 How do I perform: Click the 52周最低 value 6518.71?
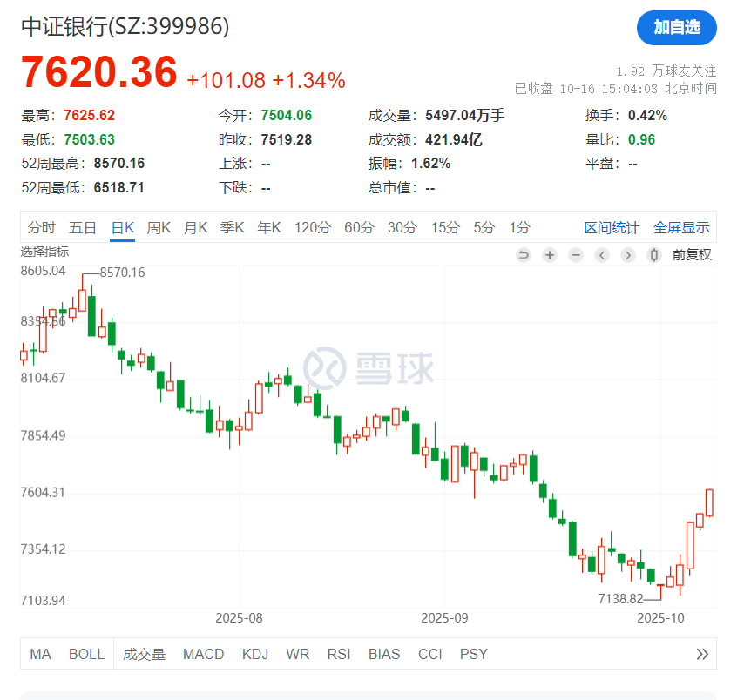tap(119, 188)
